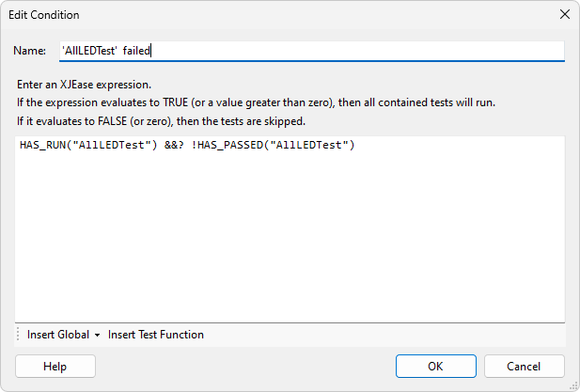Click the 'Name:' label
Viewport: 580px width, 392px height.
31,51
